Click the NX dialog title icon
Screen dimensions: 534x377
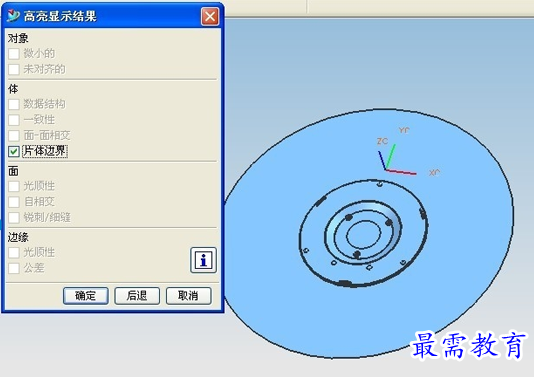(13, 16)
